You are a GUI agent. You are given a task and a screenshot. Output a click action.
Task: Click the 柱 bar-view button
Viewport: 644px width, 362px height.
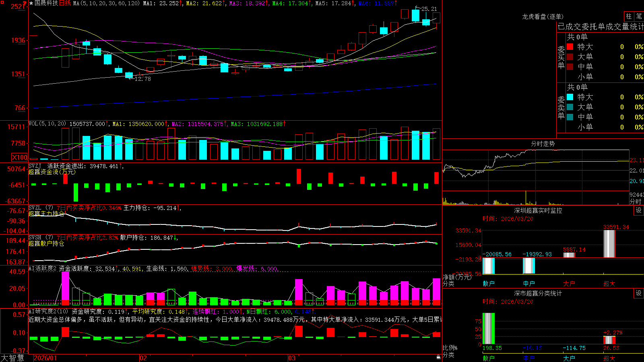629,16
